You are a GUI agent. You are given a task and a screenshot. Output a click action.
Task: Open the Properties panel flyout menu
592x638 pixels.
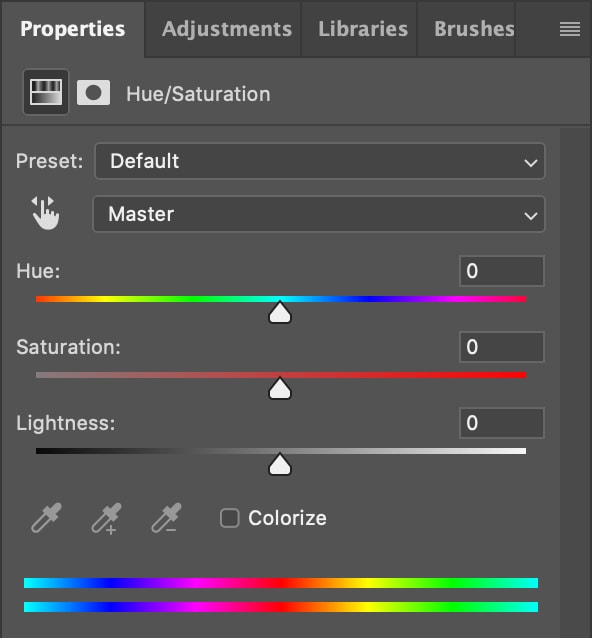(570, 29)
